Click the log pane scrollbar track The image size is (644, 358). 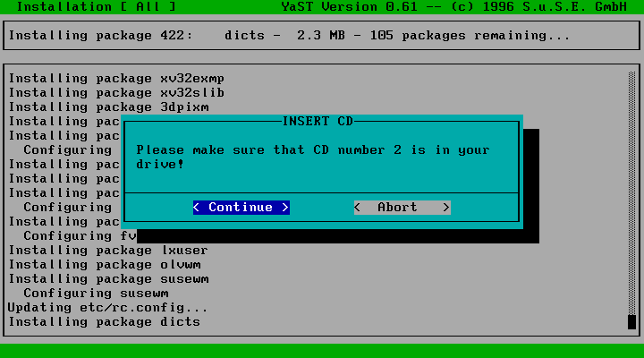tap(631, 193)
